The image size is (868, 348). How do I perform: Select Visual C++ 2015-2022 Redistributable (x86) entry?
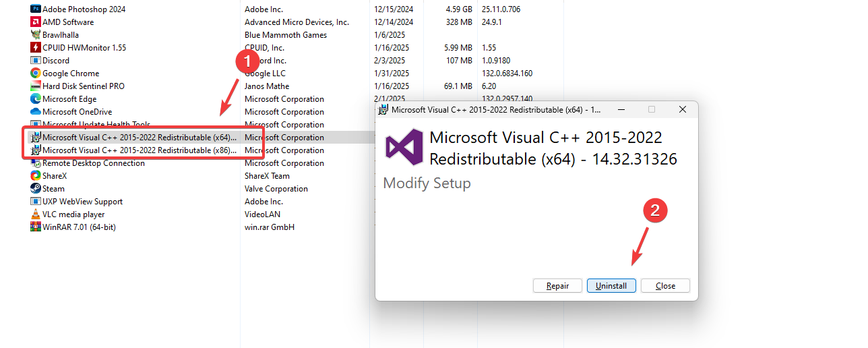(139, 150)
